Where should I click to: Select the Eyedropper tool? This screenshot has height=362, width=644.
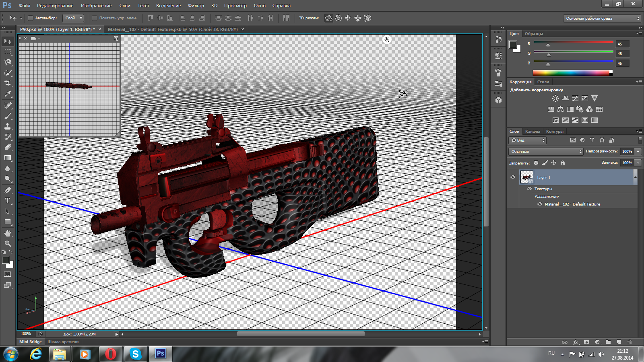[8, 94]
